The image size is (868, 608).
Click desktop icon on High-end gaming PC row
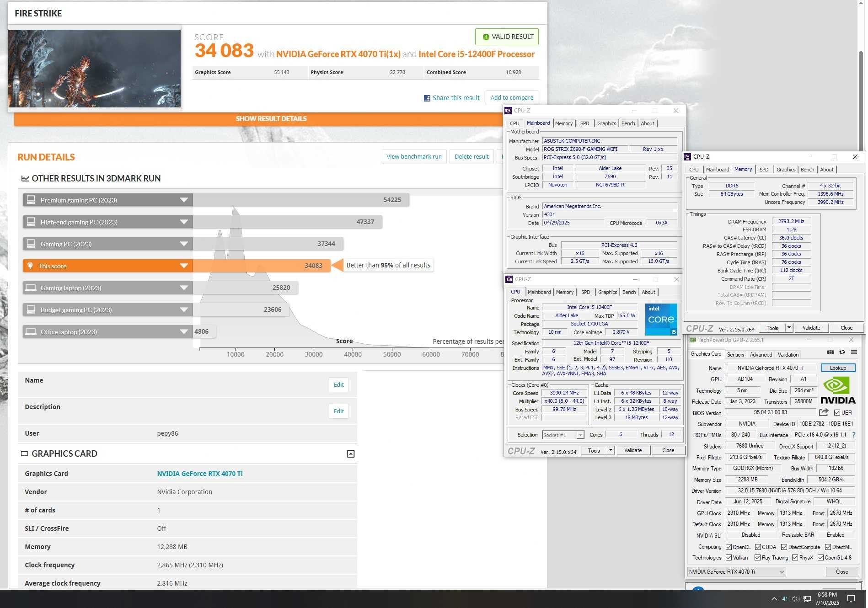tap(31, 222)
